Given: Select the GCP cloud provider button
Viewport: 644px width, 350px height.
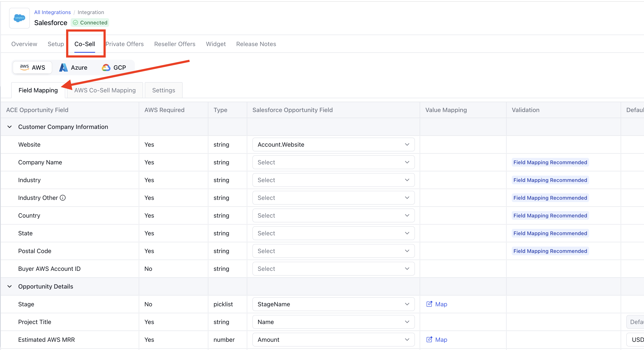Looking at the screenshot, I should point(114,67).
